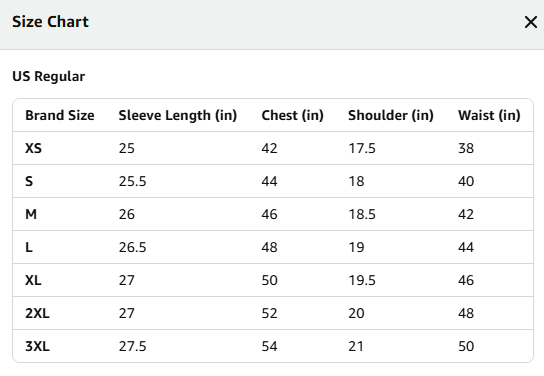This screenshot has width=544, height=376.
Task: Click the shoulder value 21 for 3XL
Action: (356, 346)
